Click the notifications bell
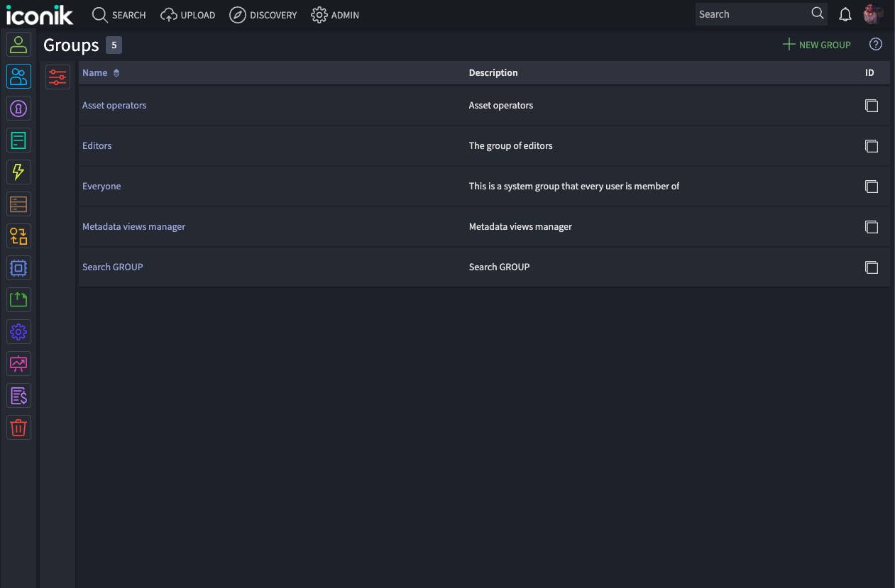This screenshot has height=588, width=895. click(x=845, y=13)
